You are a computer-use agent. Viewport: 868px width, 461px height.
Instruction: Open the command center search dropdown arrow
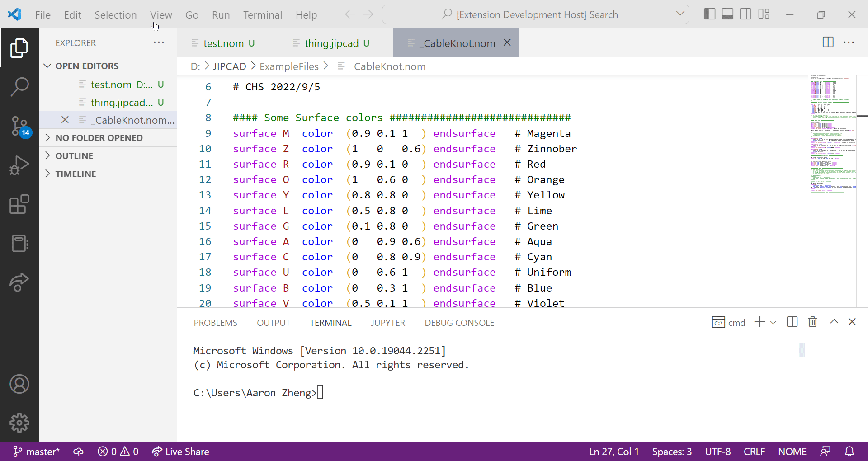(680, 14)
